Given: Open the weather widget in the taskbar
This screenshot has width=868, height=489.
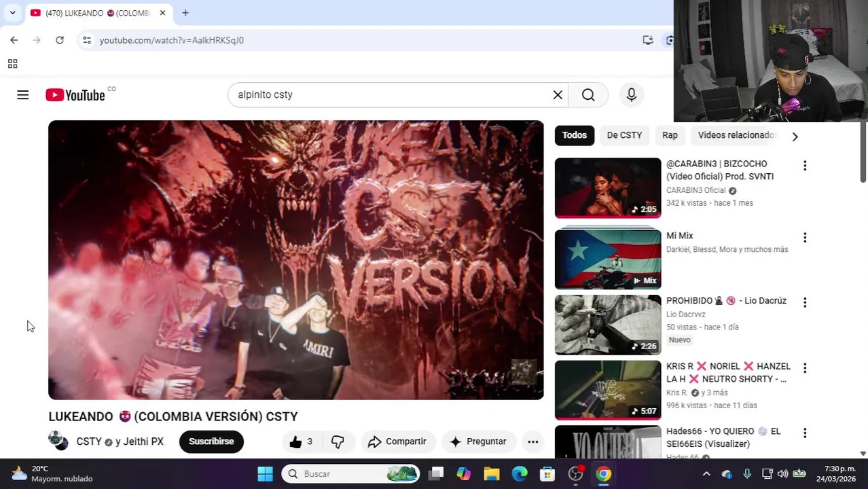Looking at the screenshot, I should pyautogui.click(x=53, y=474).
